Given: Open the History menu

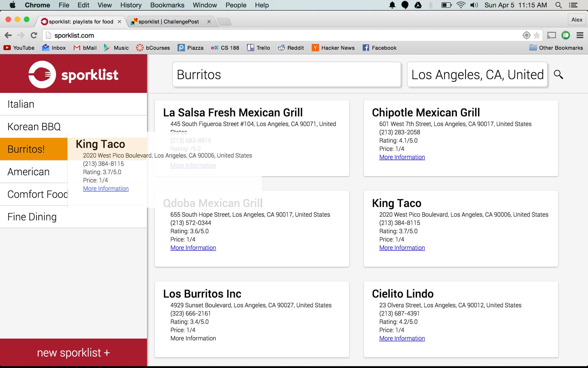Looking at the screenshot, I should (x=131, y=5).
